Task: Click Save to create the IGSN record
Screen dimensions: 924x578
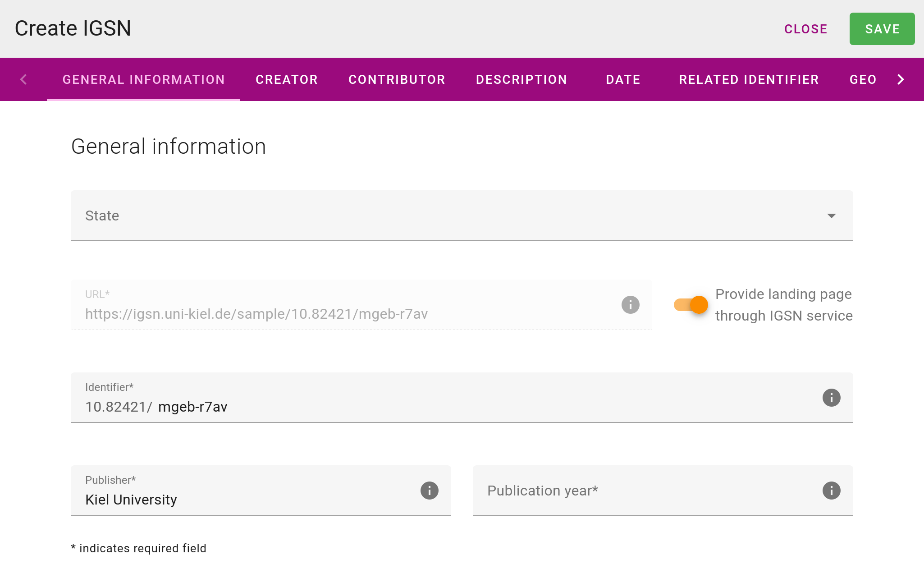Action: point(882,29)
